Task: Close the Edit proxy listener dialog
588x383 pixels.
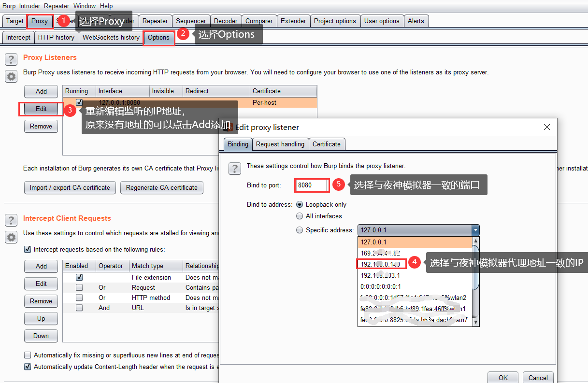Action: 547,128
